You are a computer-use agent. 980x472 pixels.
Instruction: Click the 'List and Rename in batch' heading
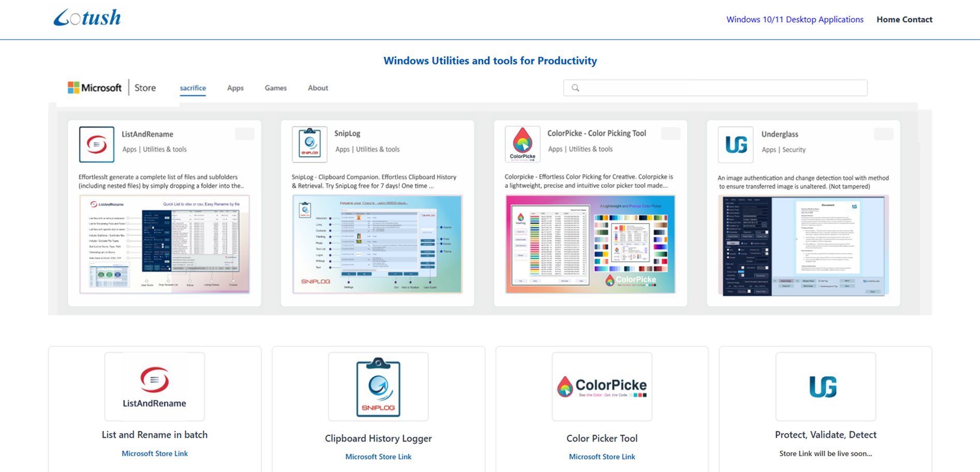click(x=154, y=435)
